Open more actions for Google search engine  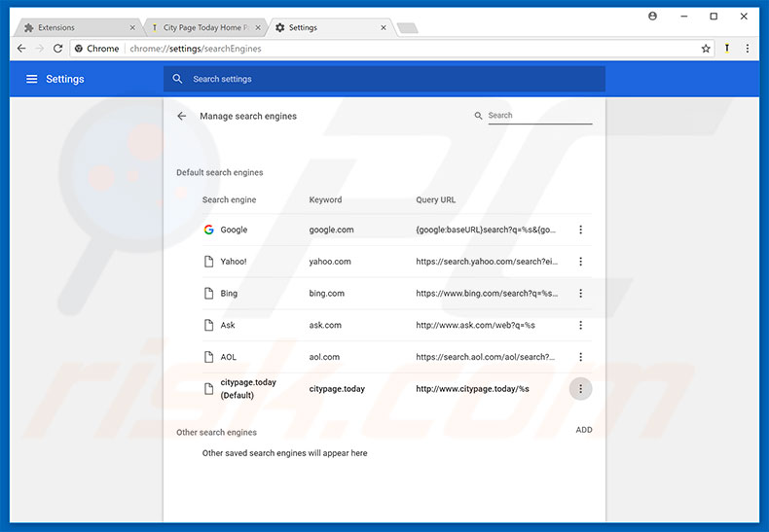pos(581,230)
